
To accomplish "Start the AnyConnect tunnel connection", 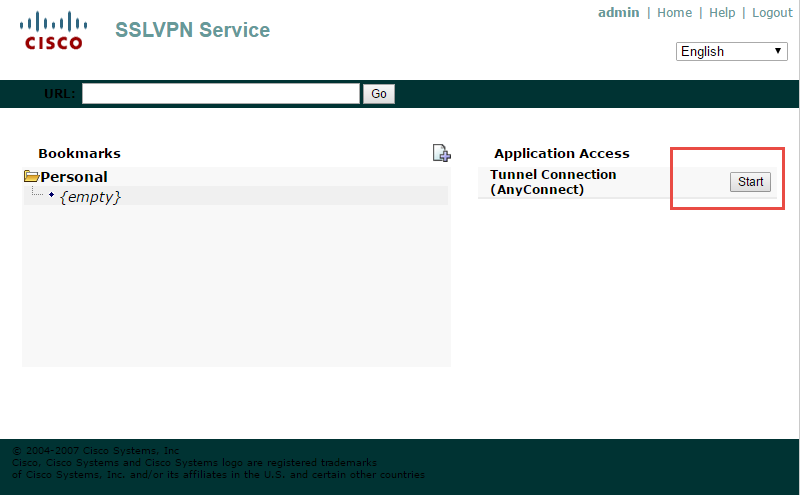I will (x=750, y=182).
